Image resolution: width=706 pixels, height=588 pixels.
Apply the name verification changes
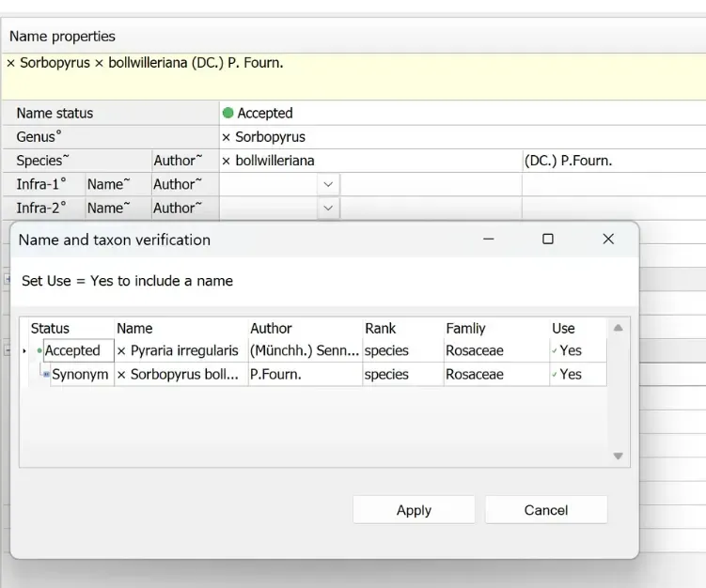(x=414, y=510)
